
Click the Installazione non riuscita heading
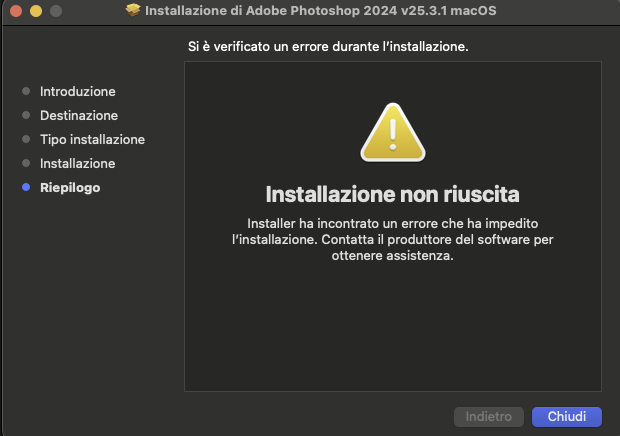coord(392,194)
